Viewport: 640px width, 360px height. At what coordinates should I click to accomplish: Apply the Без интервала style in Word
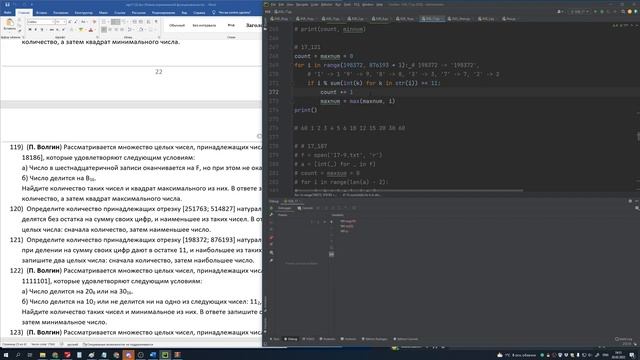[x=204, y=25]
